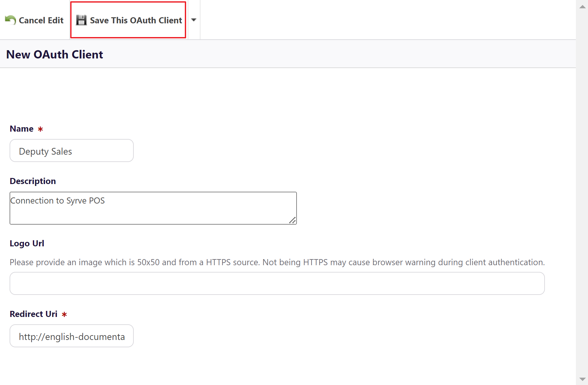Image resolution: width=588 pixels, height=385 pixels.
Task: Click the red asterisk beside Name
Action: point(40,129)
